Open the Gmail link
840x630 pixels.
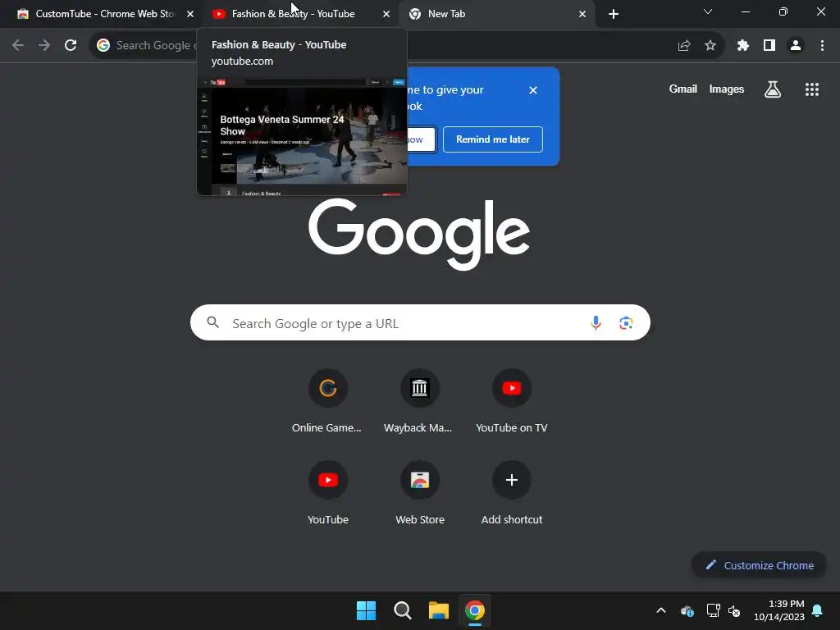(x=683, y=89)
